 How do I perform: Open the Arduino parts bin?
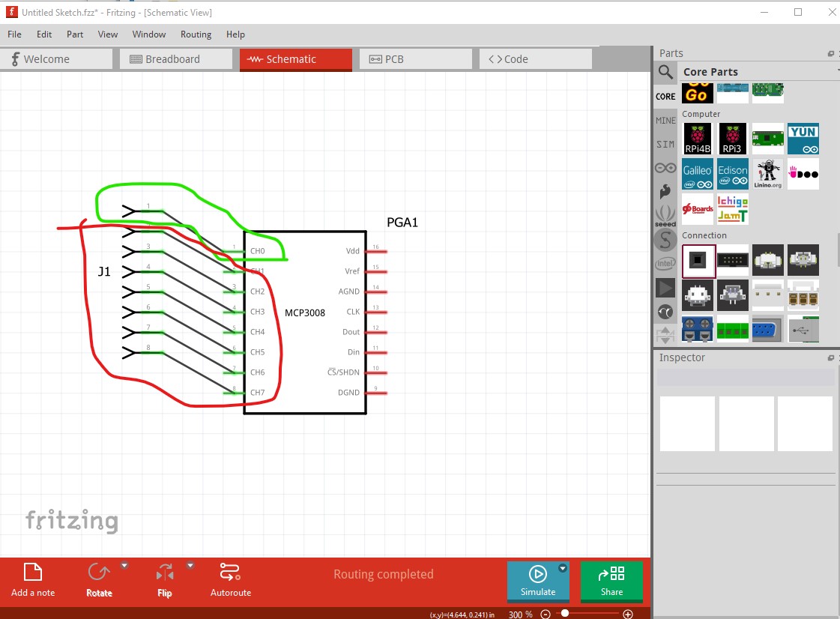pyautogui.click(x=665, y=169)
